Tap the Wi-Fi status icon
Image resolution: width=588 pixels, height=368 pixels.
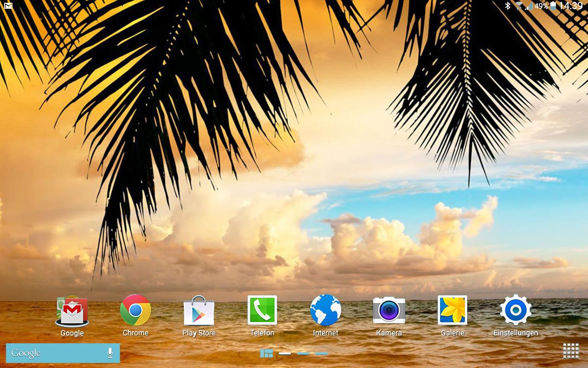519,6
